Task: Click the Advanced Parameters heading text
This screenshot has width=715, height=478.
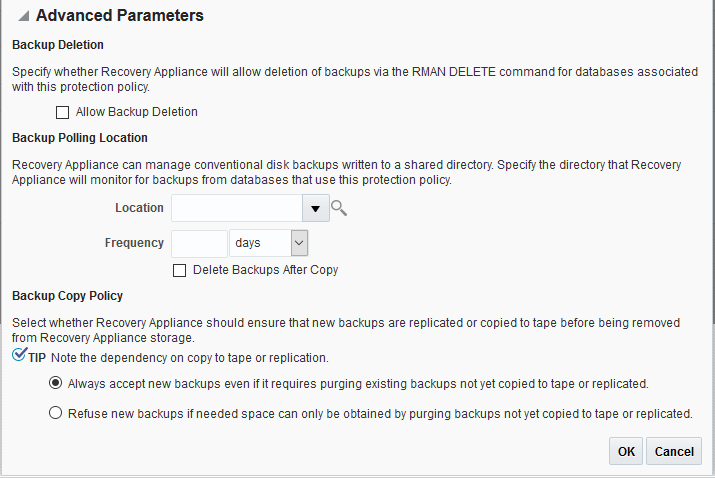Action: 120,16
